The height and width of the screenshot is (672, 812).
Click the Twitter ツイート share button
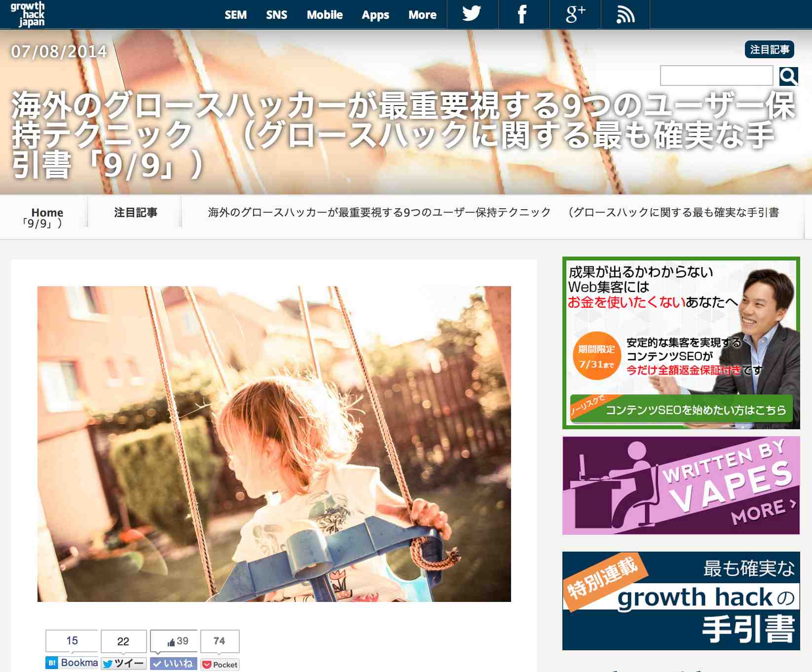pyautogui.click(x=123, y=664)
